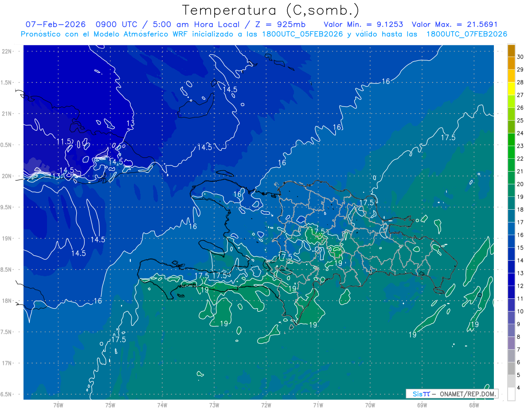The image size is (532, 411).
Task: Select the date '07-Feb-2026' in the header
Action: pos(55,24)
